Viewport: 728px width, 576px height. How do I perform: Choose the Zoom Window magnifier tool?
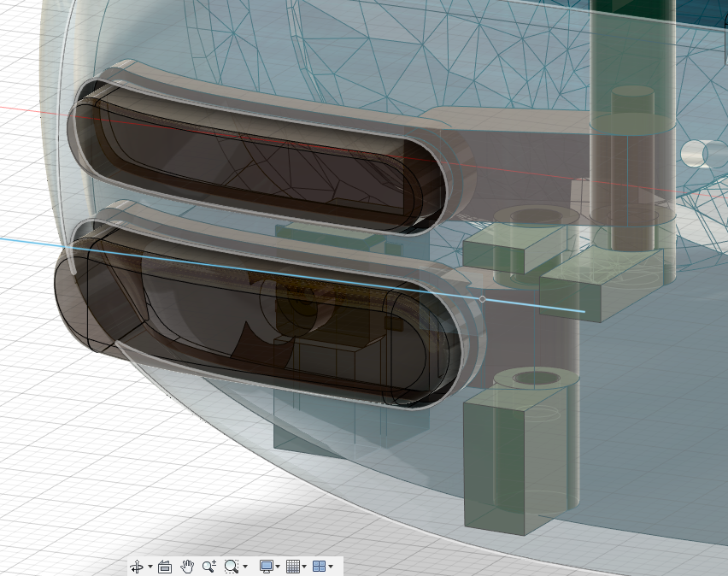point(232,567)
